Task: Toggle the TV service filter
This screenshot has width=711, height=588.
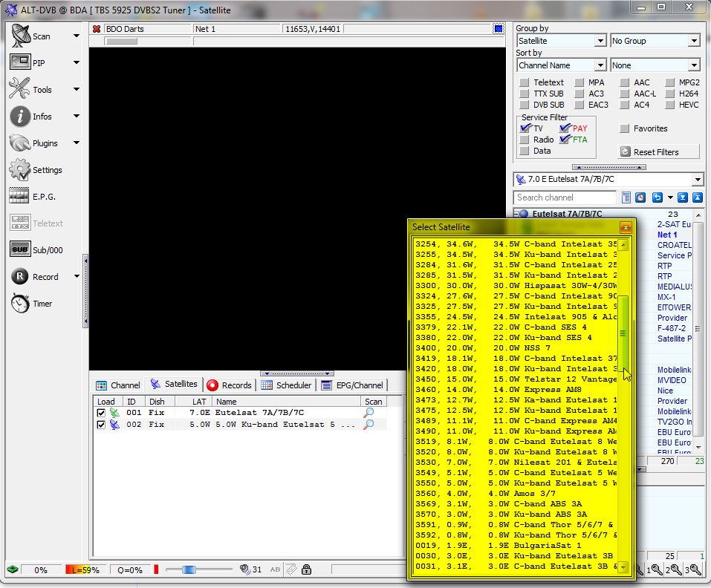Action: coord(525,128)
